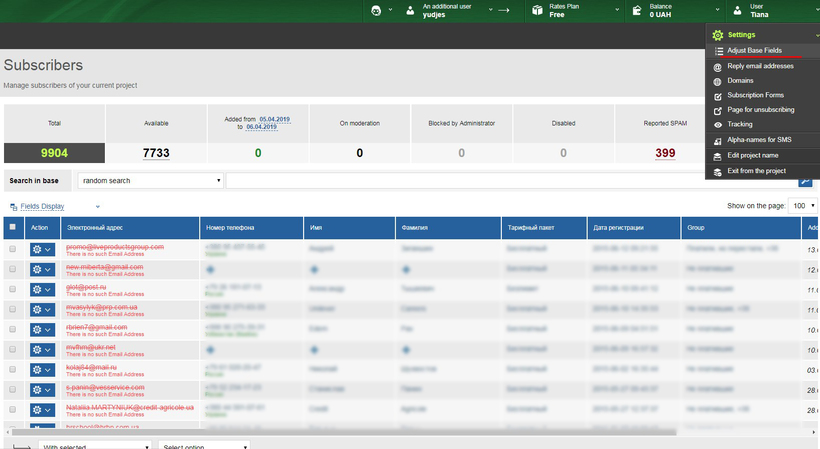Viewport: 820px width, 449px height.
Task: Click the green Settings gear icon
Action: 718,35
